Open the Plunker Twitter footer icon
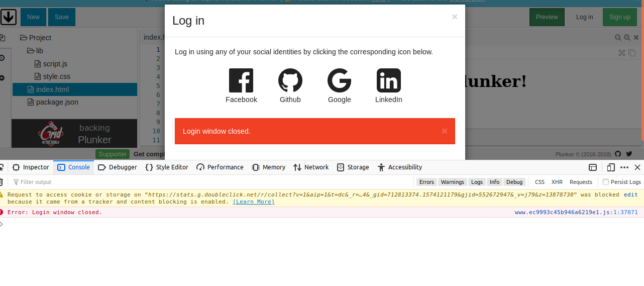The width and height of the screenshot is (644, 286). tap(629, 154)
